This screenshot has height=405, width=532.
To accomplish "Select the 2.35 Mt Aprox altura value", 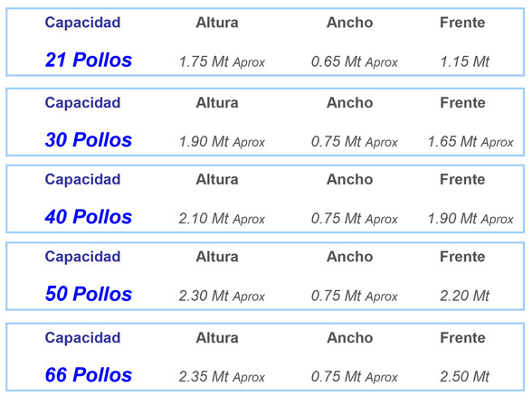I will pyautogui.click(x=222, y=377).
